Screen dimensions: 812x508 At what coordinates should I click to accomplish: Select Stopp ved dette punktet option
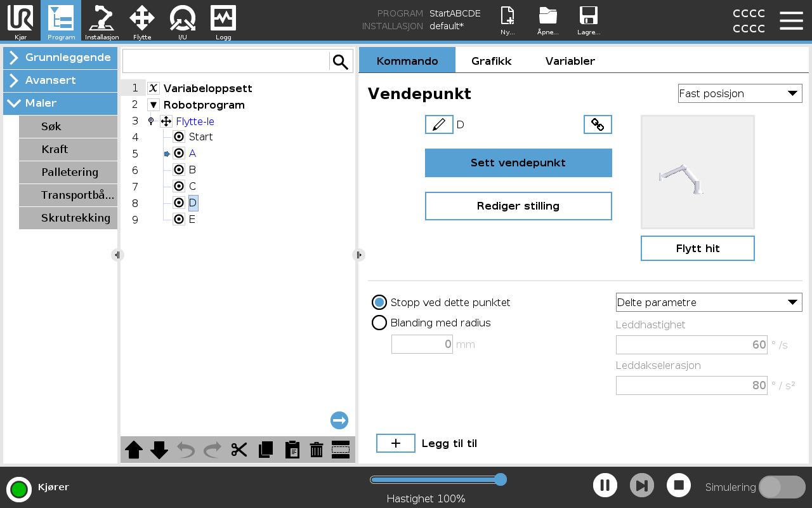click(379, 302)
